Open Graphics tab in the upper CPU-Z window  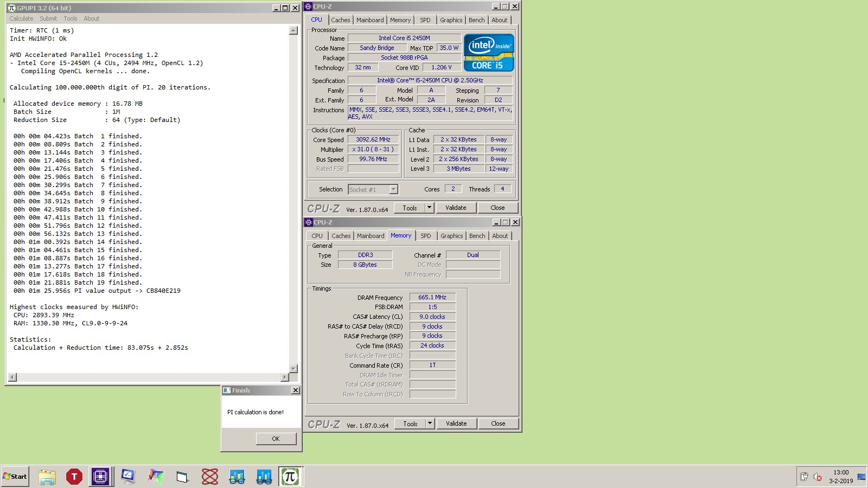click(x=451, y=20)
